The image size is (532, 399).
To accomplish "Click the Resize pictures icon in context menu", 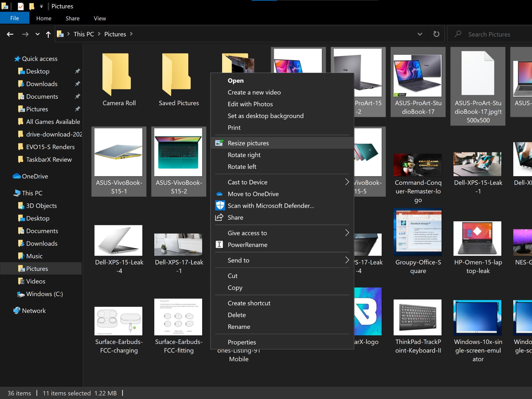I will [220, 143].
